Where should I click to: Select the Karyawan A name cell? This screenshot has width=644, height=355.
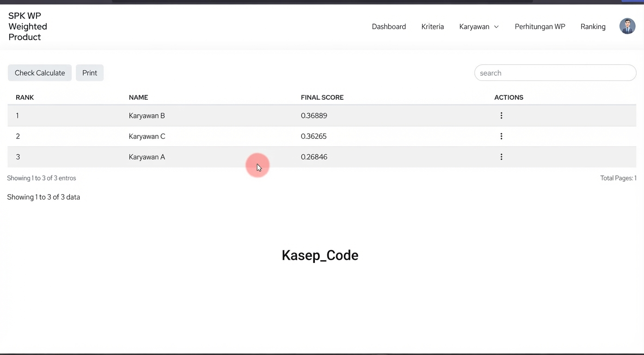click(x=147, y=157)
